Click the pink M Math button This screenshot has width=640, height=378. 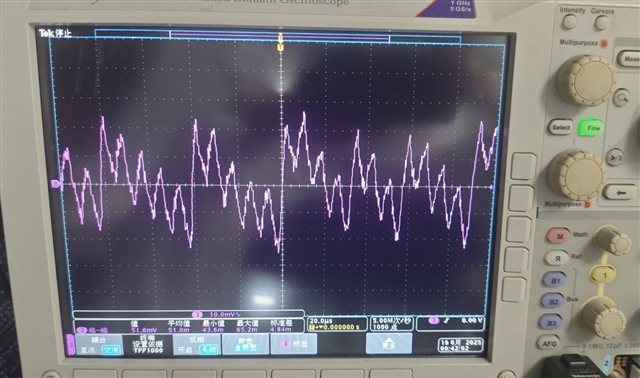click(558, 236)
